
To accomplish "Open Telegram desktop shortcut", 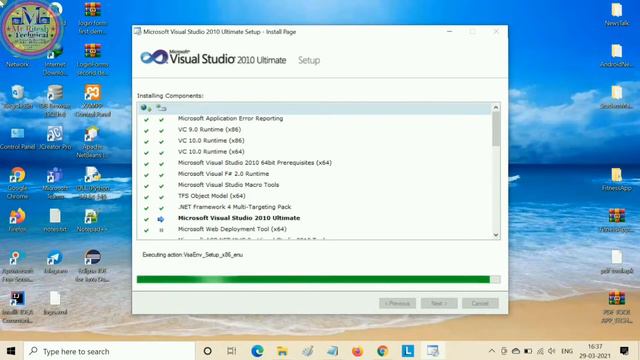I will tap(55, 262).
